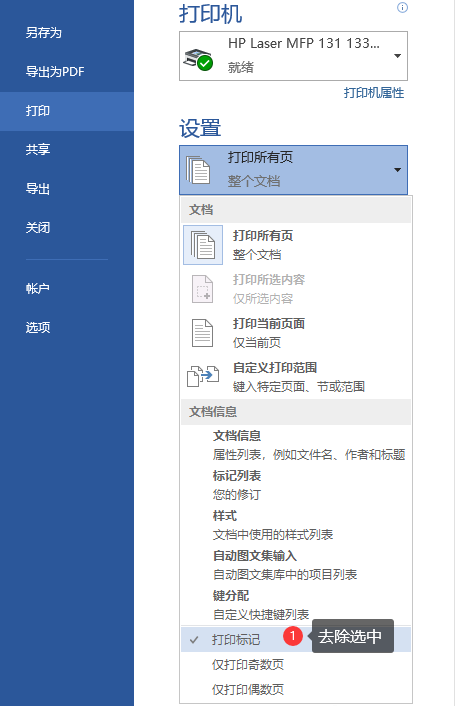
Task: Click the 打印当前页面 page icon
Action: (203, 333)
